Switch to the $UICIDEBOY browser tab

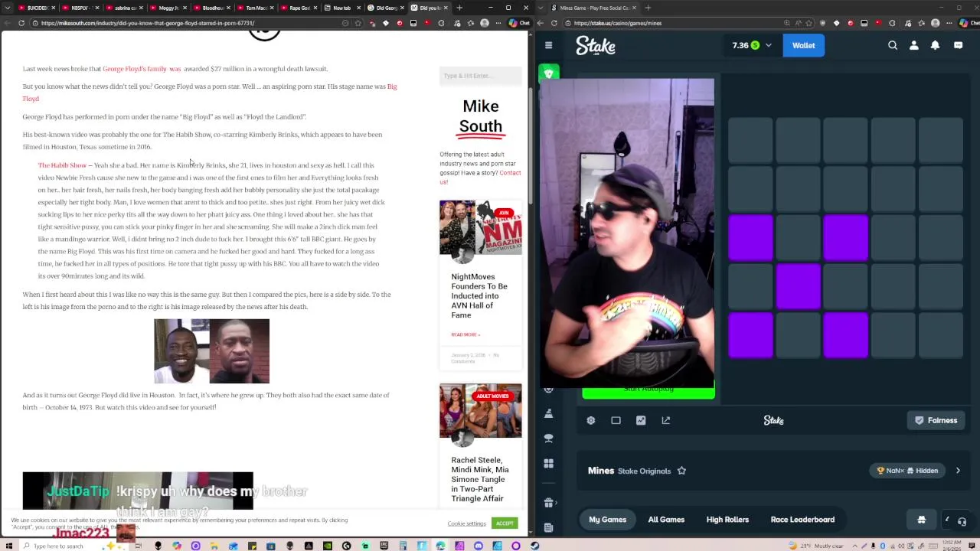click(x=35, y=8)
